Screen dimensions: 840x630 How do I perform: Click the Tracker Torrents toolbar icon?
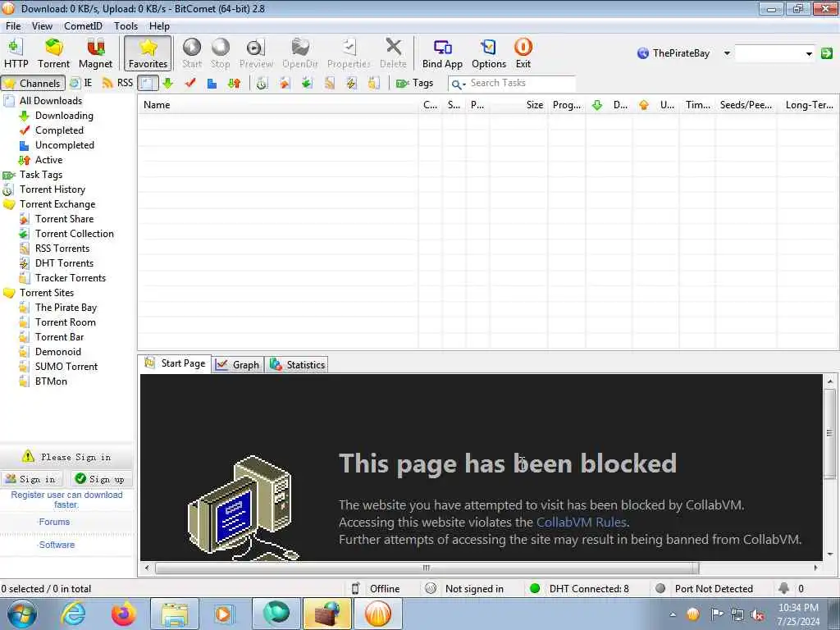(x=373, y=83)
